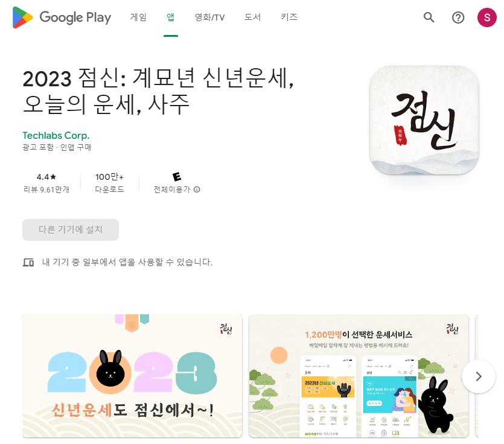Open the help question mark icon
This screenshot has width=504, height=444.
coord(458,17)
